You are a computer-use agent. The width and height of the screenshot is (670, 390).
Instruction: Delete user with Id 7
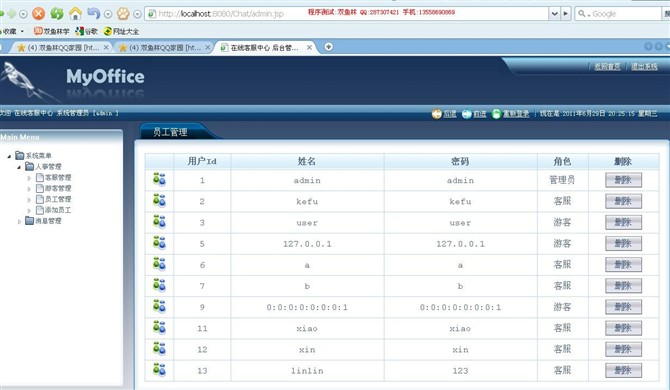click(x=623, y=285)
